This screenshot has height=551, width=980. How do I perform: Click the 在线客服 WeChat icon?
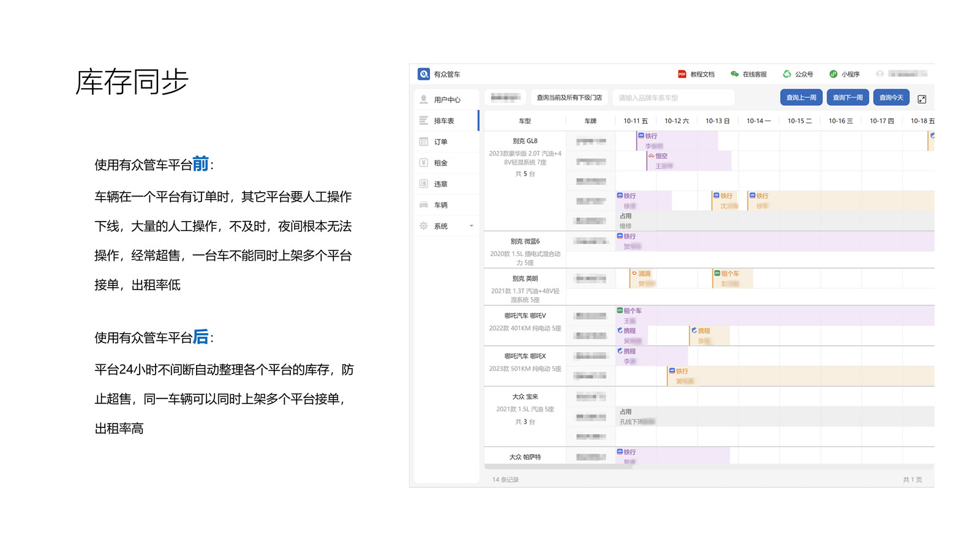point(734,74)
